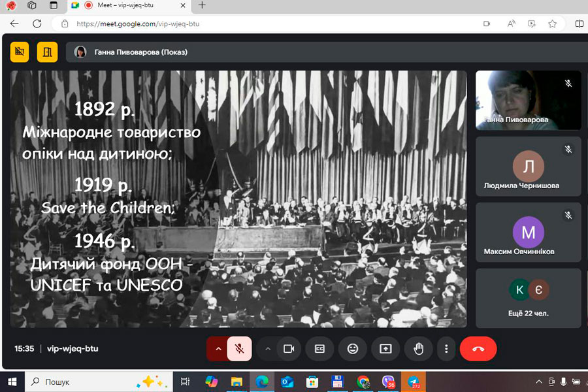The image size is (588, 392).
Task: Open the split screen browser icon
Action: tap(580, 24)
